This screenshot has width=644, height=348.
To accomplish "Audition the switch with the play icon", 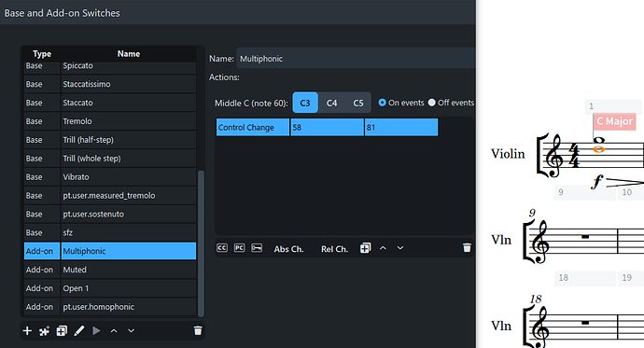I will [x=96, y=331].
